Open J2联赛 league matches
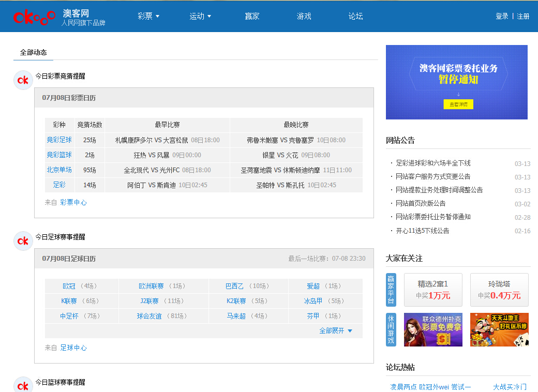The image size is (538, 392). click(x=150, y=301)
